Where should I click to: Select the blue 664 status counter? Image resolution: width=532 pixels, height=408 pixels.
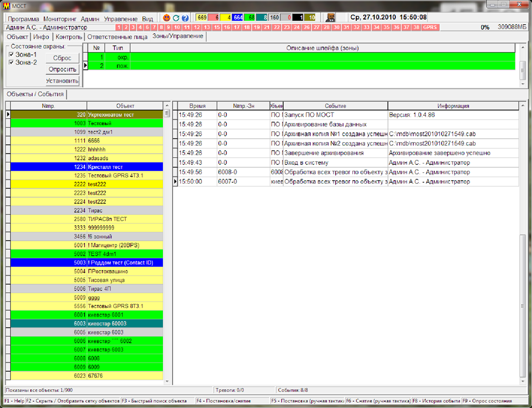point(237,18)
